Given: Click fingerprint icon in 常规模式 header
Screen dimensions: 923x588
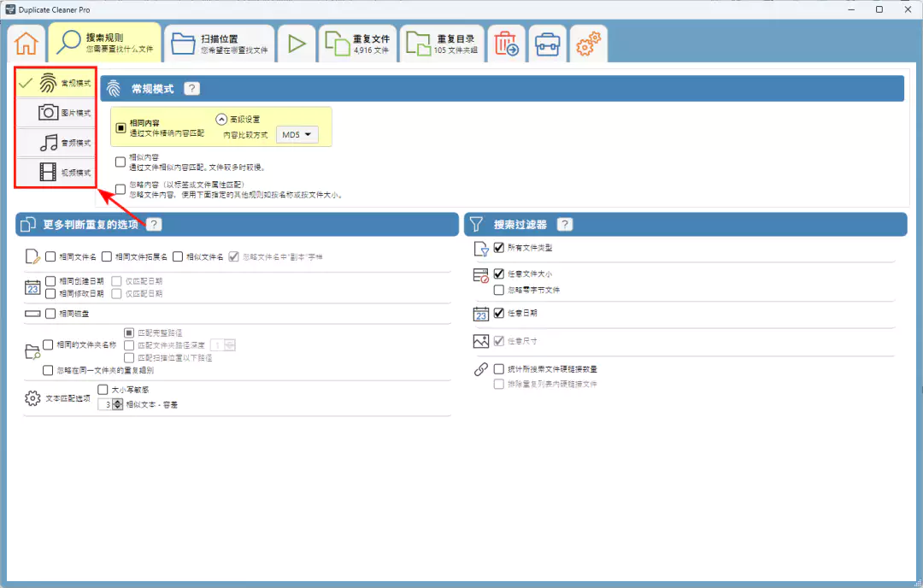Looking at the screenshot, I should (114, 89).
